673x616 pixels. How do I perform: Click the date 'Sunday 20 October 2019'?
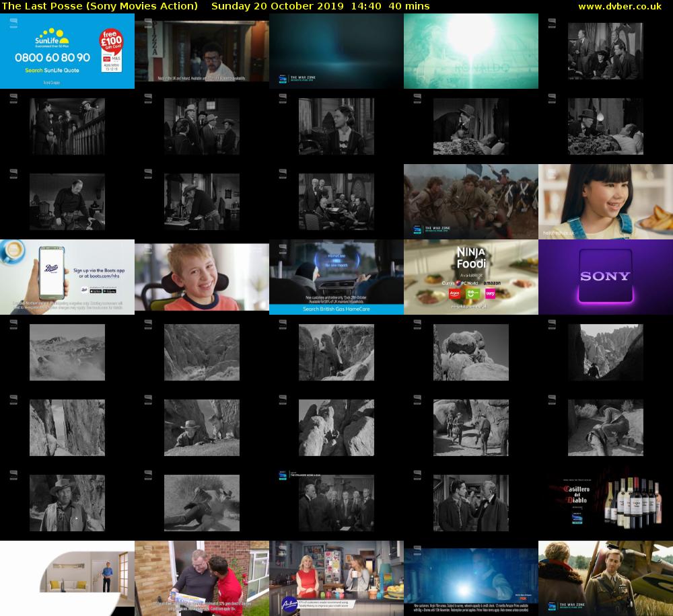(277, 6)
